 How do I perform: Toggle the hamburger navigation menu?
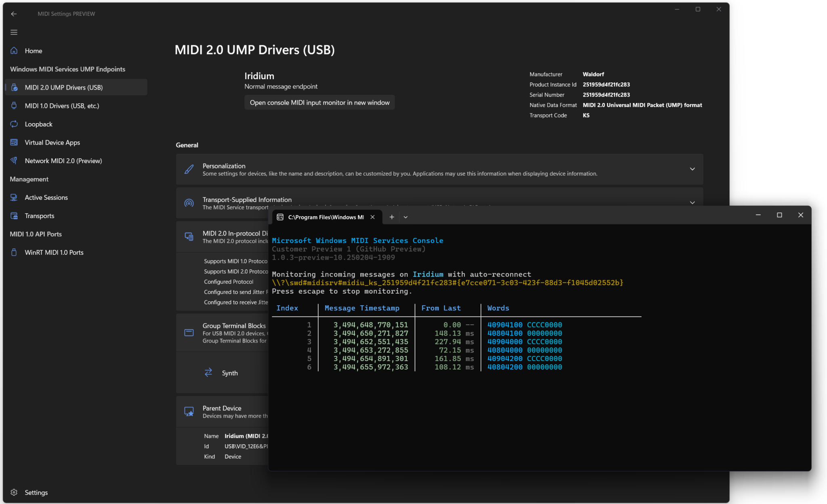(14, 32)
